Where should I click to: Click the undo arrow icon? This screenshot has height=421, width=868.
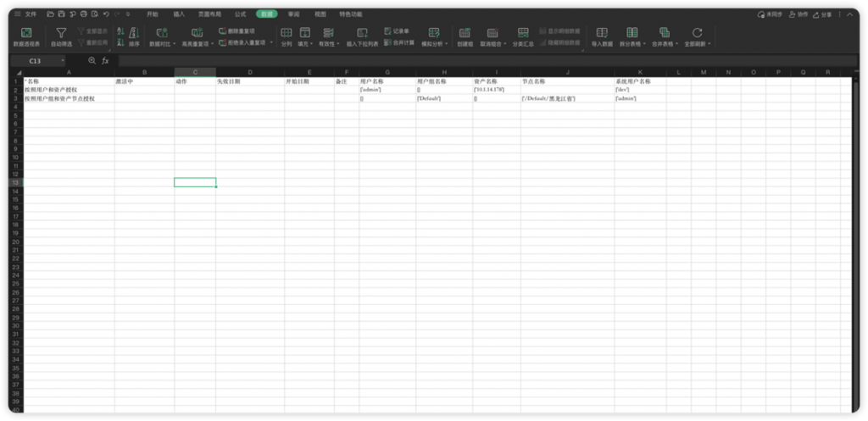[x=106, y=14]
